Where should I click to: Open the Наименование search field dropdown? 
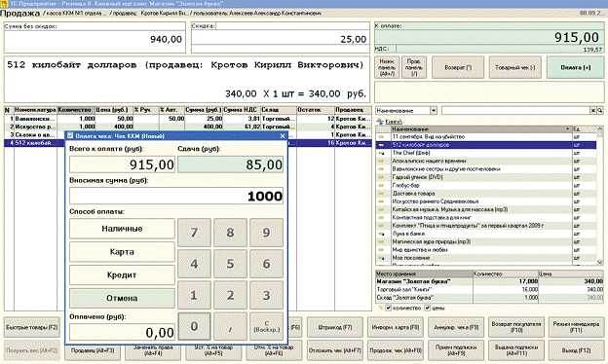(x=434, y=111)
